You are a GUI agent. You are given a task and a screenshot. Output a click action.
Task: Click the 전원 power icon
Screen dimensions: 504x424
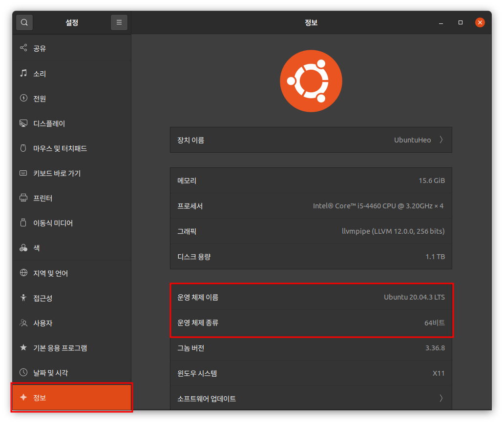click(x=23, y=98)
